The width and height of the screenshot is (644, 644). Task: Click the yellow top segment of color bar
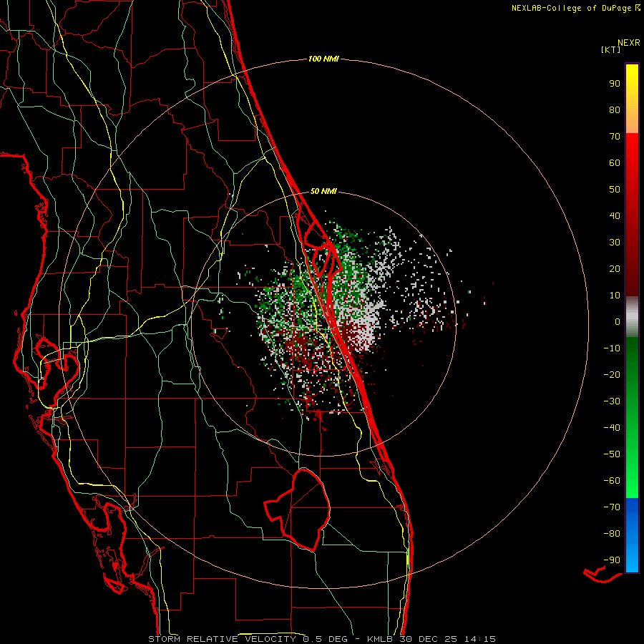click(632, 99)
